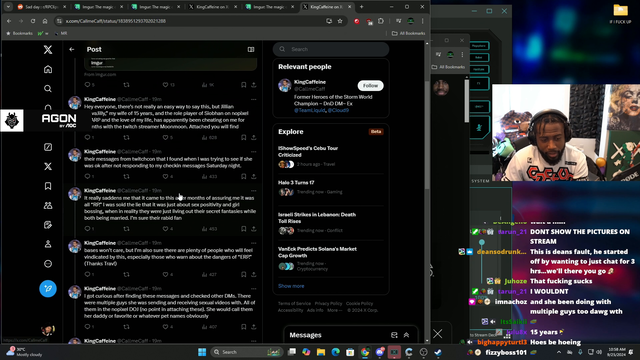Open Bookmarks icon in X sidebar
Viewport: 640px width, 360px height.
pyautogui.click(x=48, y=186)
